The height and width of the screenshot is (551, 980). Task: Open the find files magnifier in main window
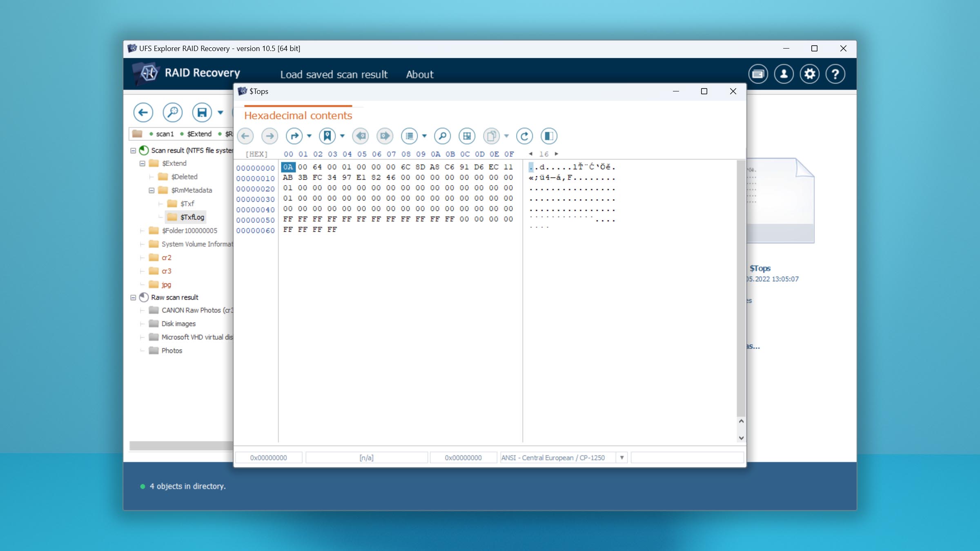pyautogui.click(x=172, y=112)
